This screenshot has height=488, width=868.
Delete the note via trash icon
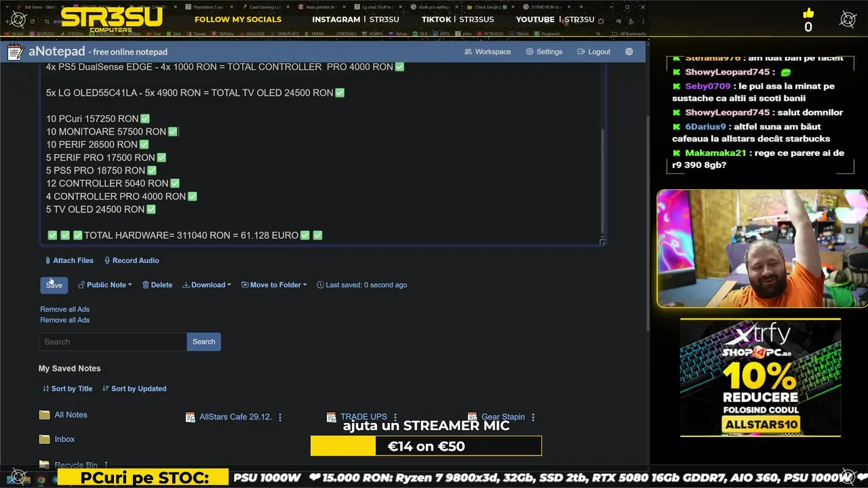(x=157, y=285)
